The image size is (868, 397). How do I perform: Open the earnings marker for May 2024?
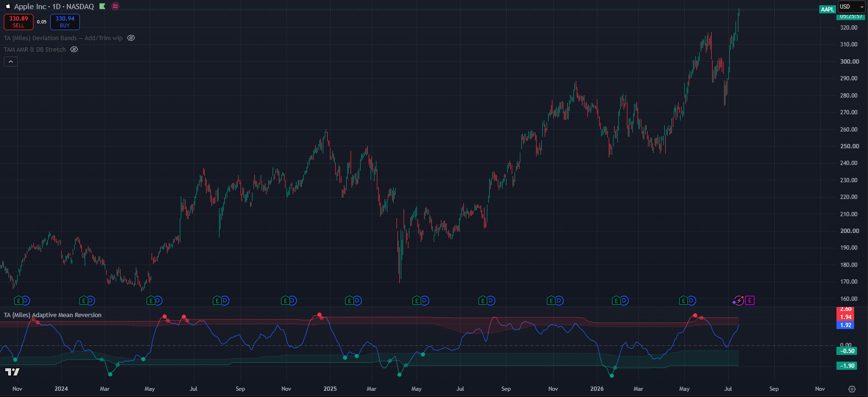(151, 300)
